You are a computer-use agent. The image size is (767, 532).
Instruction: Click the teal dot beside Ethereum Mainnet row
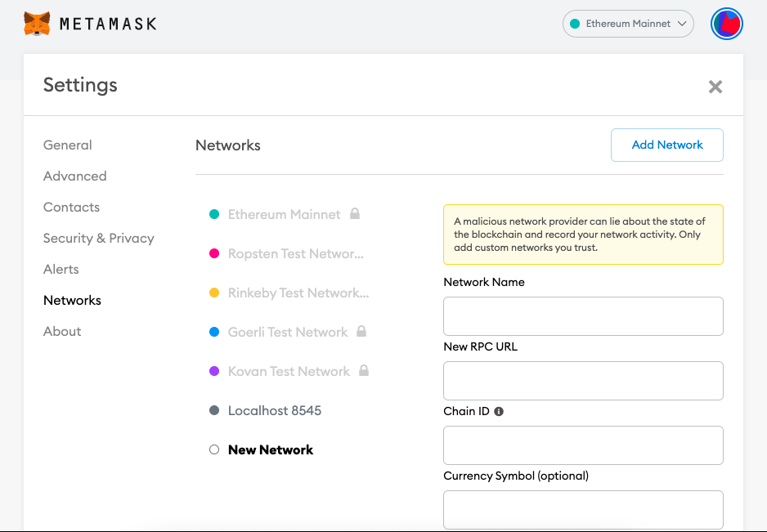214,214
